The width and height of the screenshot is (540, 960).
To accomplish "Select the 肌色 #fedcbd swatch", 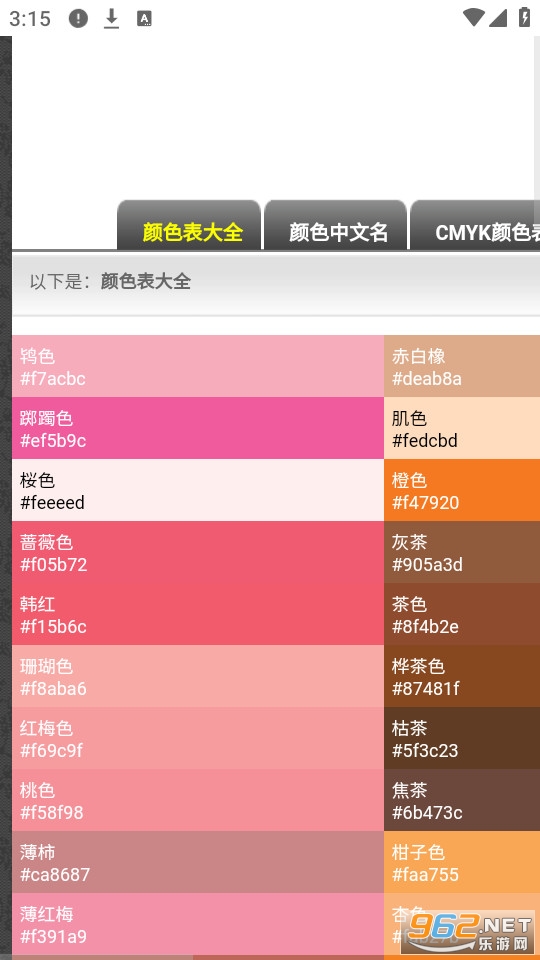I will tap(462, 428).
